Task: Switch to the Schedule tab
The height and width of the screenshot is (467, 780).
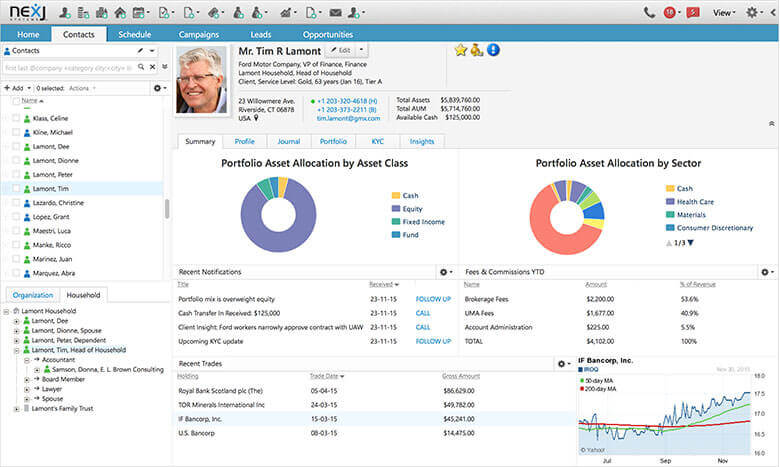Action: point(134,34)
